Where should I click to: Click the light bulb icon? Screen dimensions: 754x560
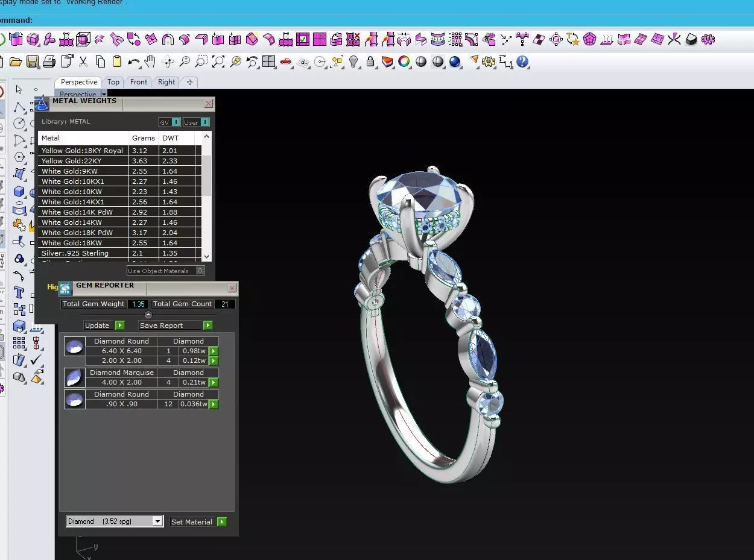click(x=353, y=61)
